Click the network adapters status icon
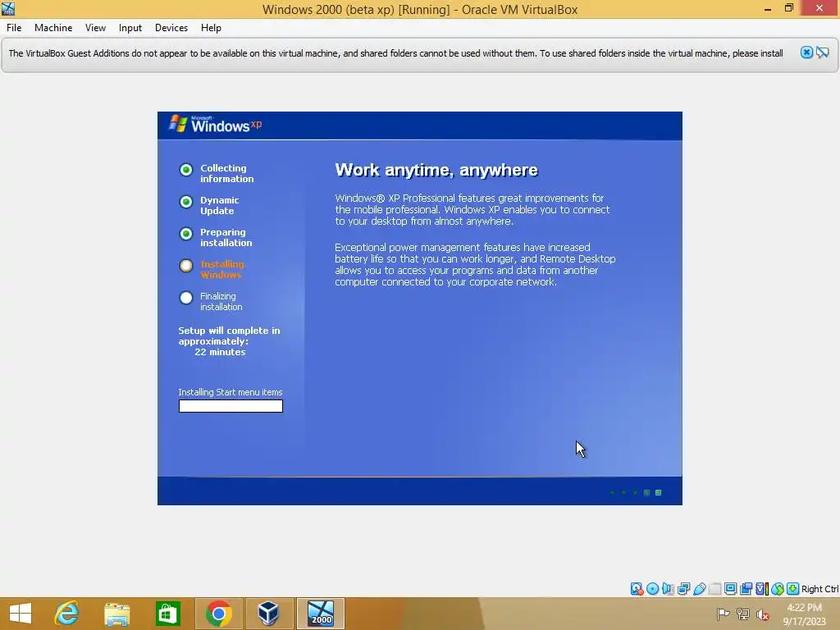Image resolution: width=840 pixels, height=630 pixels. (x=683, y=589)
